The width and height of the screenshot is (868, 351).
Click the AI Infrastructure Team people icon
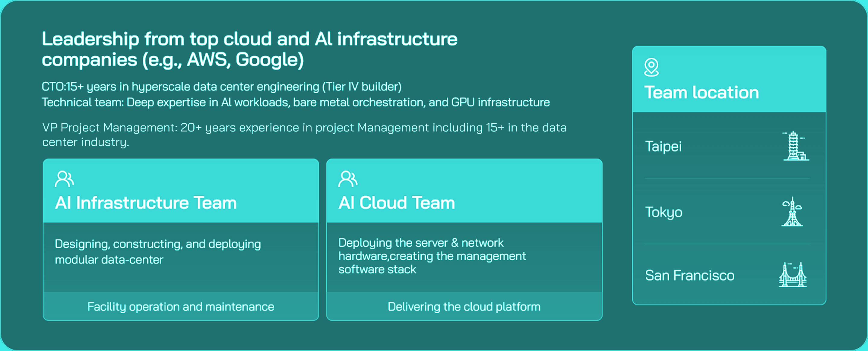tap(64, 179)
